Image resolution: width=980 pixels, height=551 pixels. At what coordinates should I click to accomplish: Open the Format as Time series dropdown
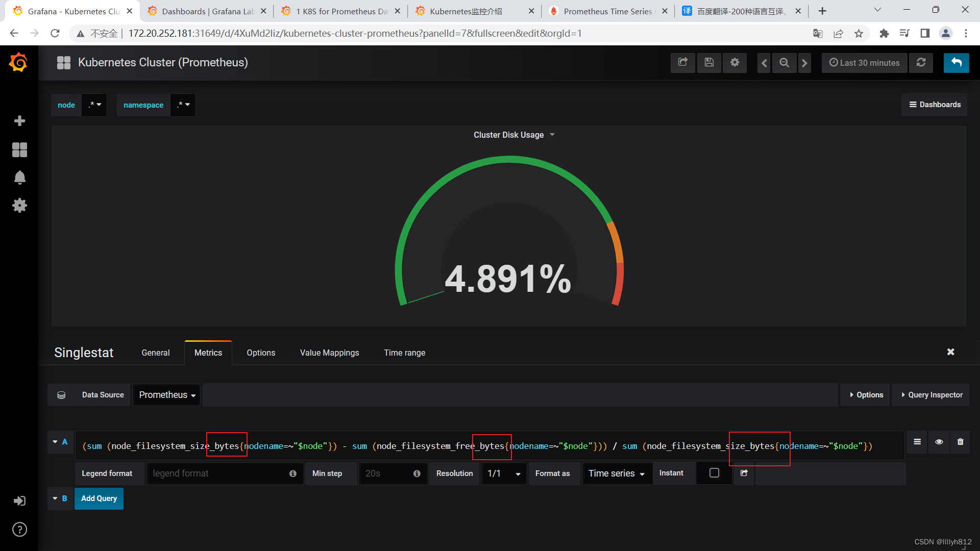point(617,473)
